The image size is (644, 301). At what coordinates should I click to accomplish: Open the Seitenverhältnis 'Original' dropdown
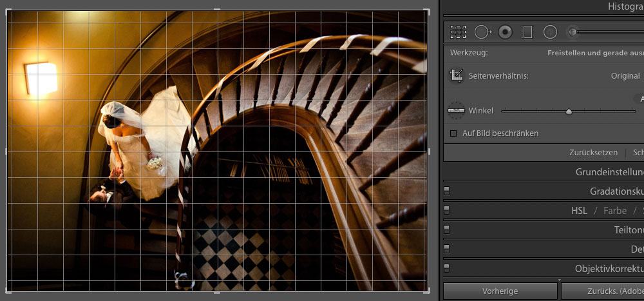click(x=625, y=75)
